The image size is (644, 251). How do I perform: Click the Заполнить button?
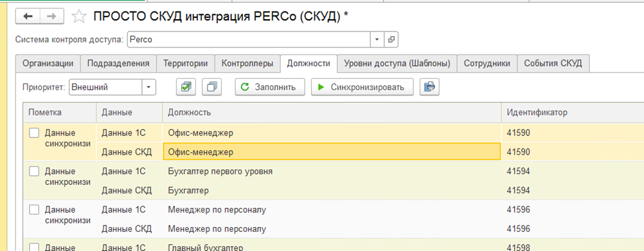pos(270,87)
